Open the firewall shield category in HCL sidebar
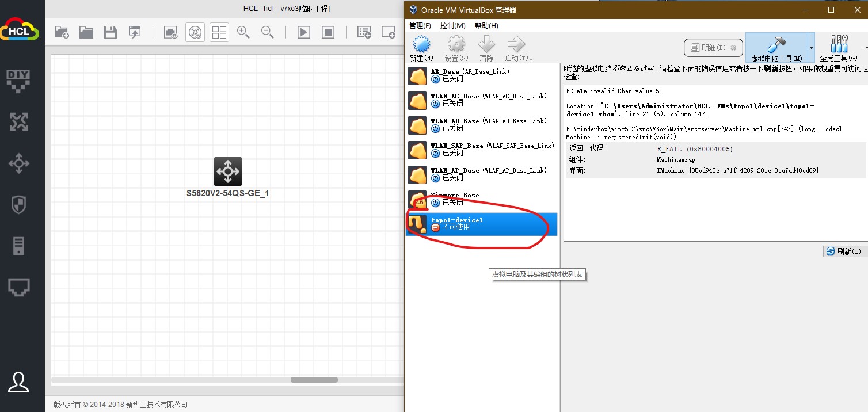The width and height of the screenshot is (868, 412). [19, 204]
